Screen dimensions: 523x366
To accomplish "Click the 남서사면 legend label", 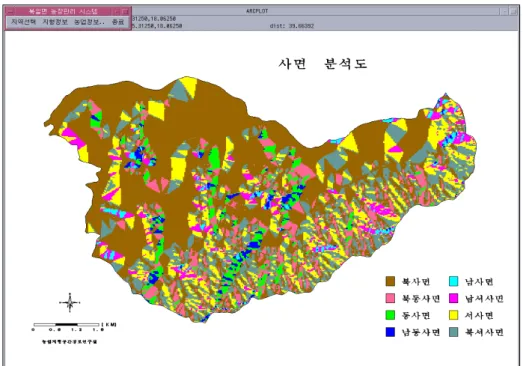I will (x=484, y=299).
